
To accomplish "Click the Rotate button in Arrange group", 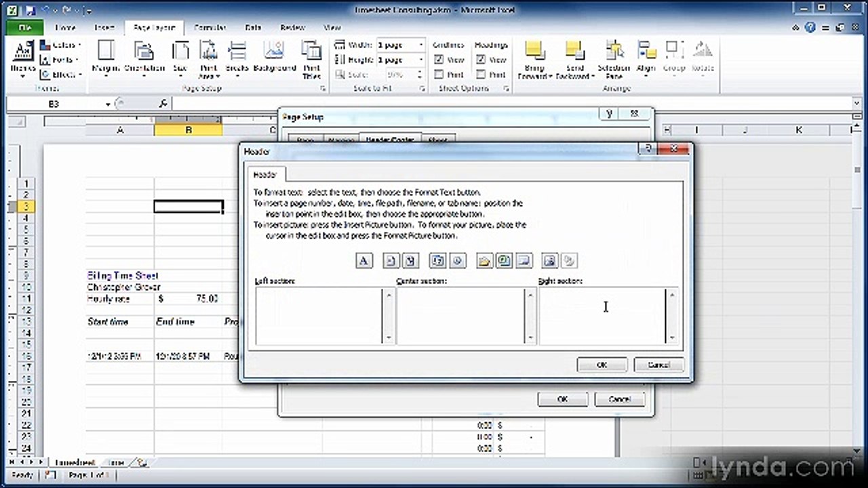I will click(x=703, y=60).
